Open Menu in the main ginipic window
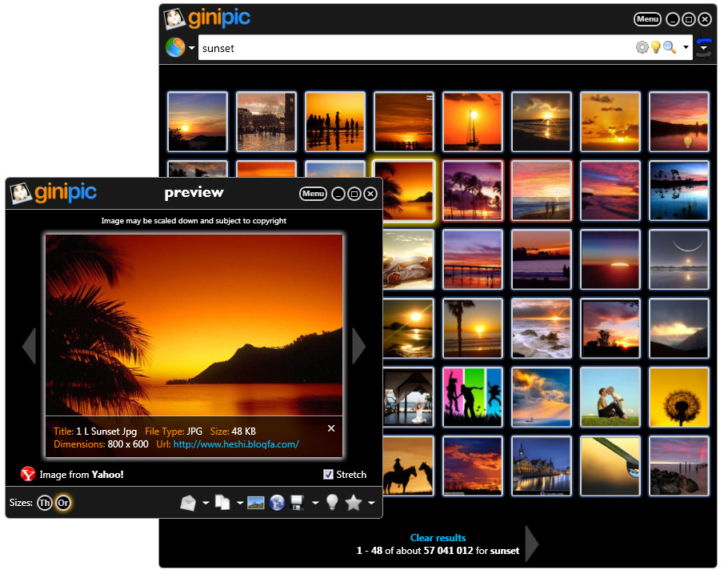Screen dimensions: 728x578 point(647,19)
